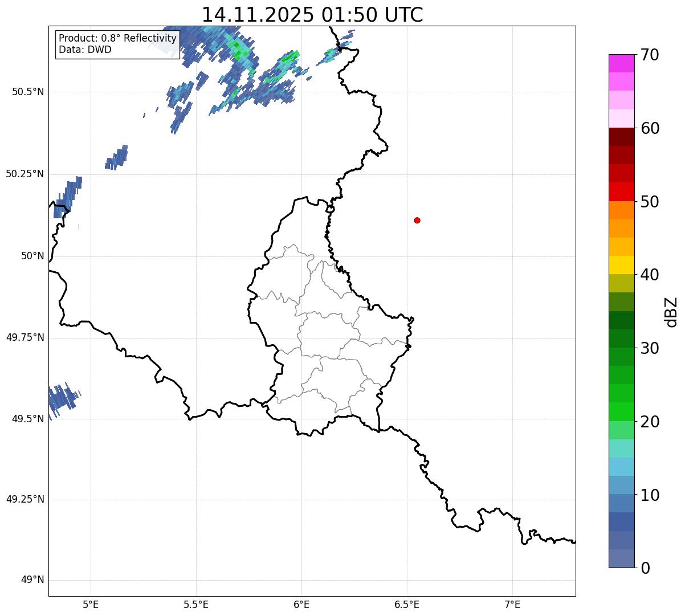Pick the dark maroon swatch below 60
This screenshot has width=685, height=616.
pos(621,137)
